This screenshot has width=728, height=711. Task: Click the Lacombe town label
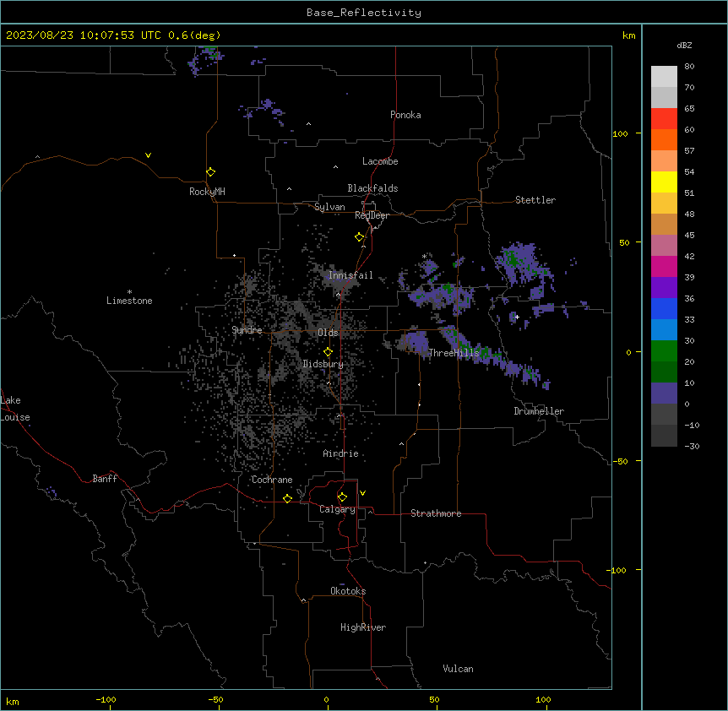[x=380, y=161]
